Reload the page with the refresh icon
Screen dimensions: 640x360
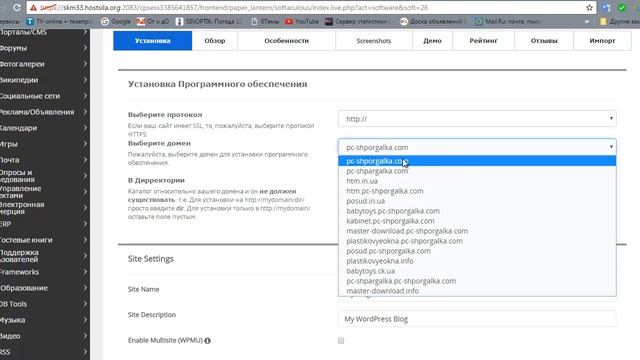click(x=17, y=7)
